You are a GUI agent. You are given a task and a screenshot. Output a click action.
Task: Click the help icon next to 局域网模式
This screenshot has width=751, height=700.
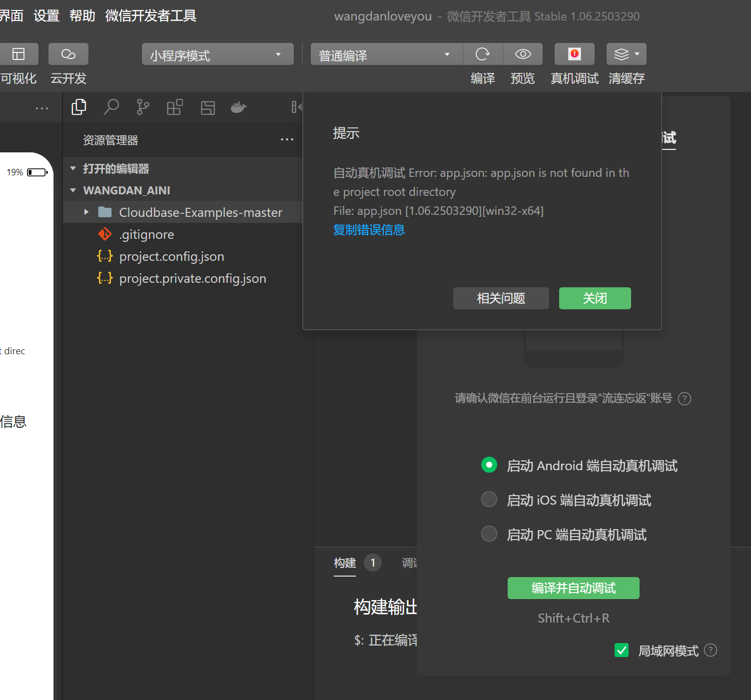tap(711, 650)
